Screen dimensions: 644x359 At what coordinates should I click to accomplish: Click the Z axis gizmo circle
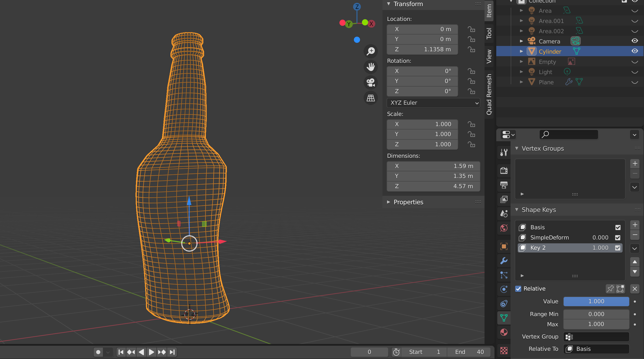click(357, 7)
